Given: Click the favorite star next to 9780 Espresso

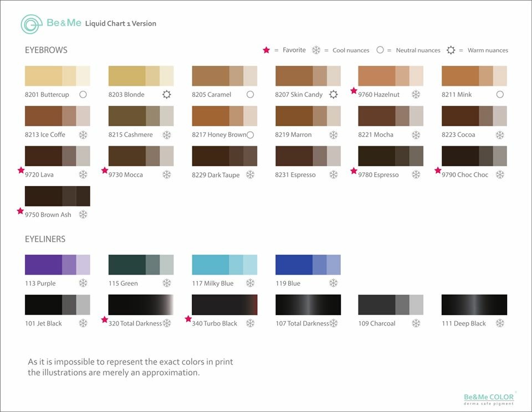Looking at the screenshot, I should tap(354, 171).
